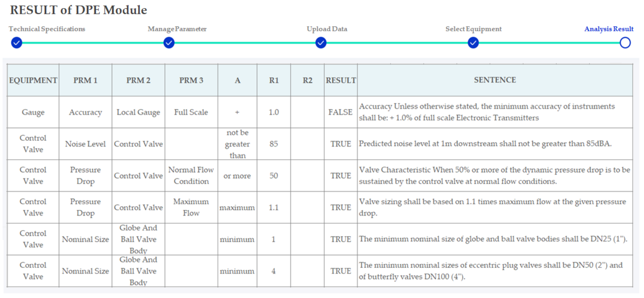Screen dimensions: 644x298
Task: Sort by the PRM 1 column header
Action: click(x=85, y=80)
